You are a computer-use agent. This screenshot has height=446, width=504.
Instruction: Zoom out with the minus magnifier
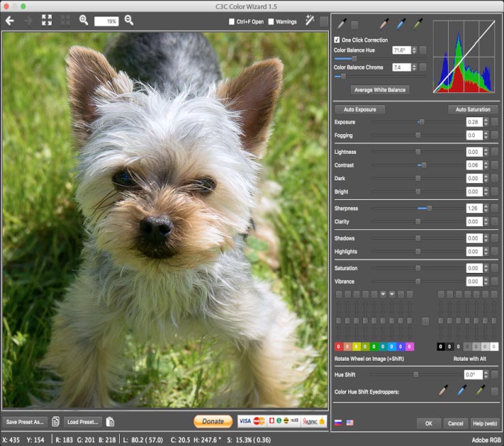coord(129,20)
